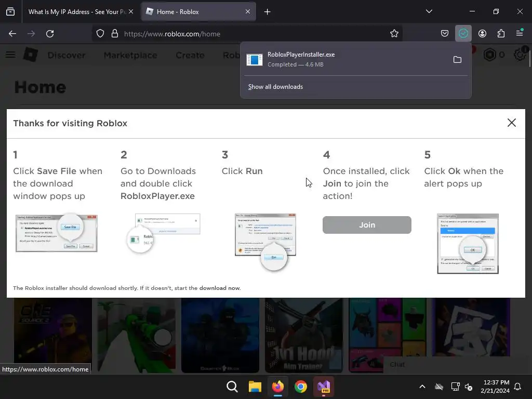
Task: Show the download in its folder
Action: click(457, 60)
